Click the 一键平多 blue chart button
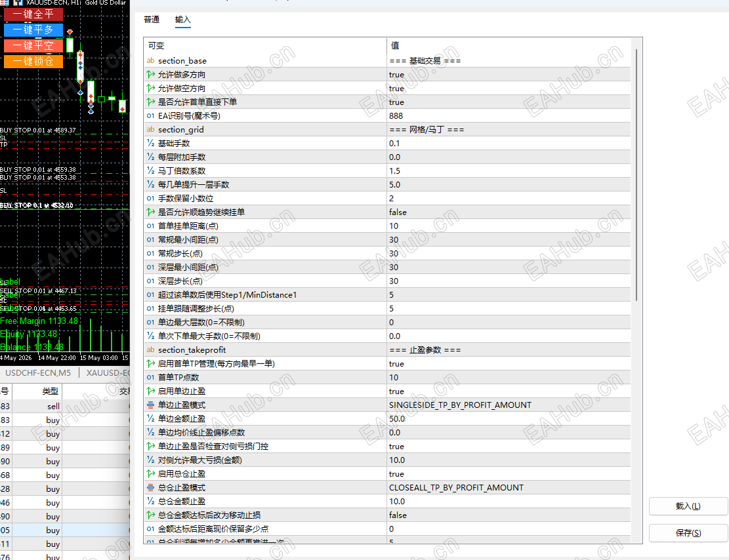This screenshot has width=729, height=560. click(x=33, y=30)
